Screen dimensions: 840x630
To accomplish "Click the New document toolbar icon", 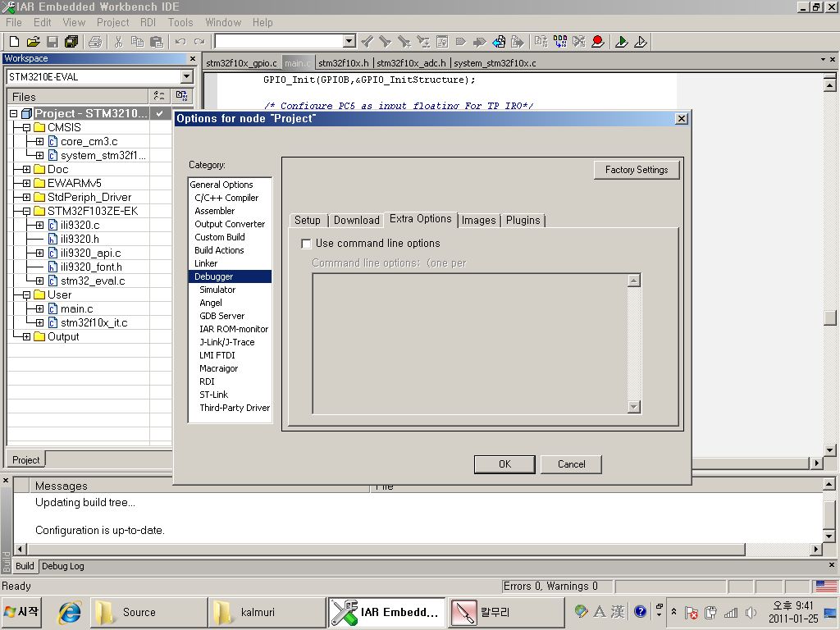I will pos(15,41).
